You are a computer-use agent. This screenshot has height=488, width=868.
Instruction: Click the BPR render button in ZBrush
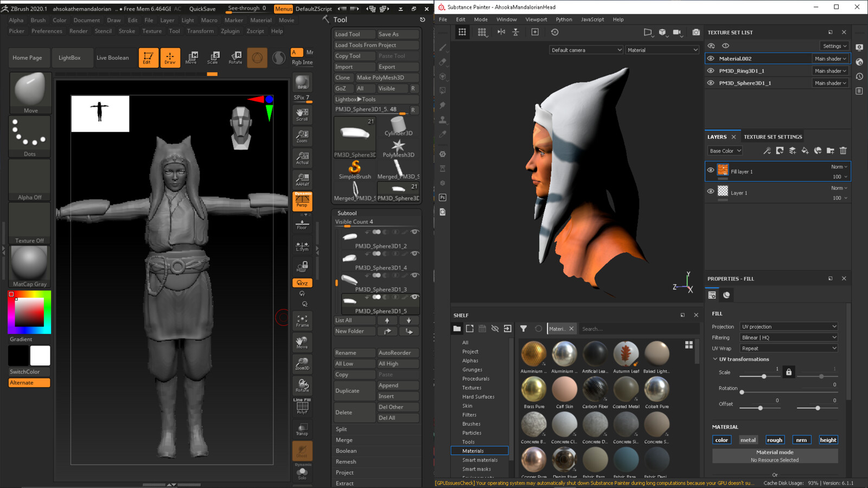[302, 82]
